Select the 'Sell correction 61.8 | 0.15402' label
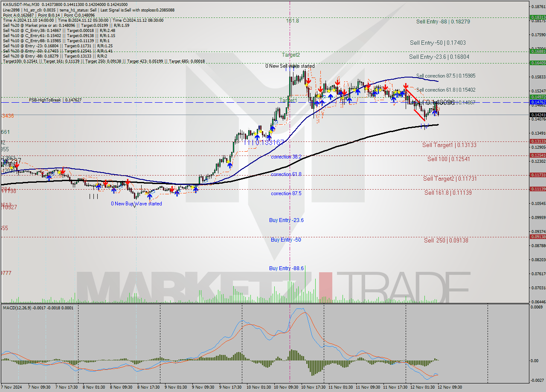 click(x=446, y=90)
